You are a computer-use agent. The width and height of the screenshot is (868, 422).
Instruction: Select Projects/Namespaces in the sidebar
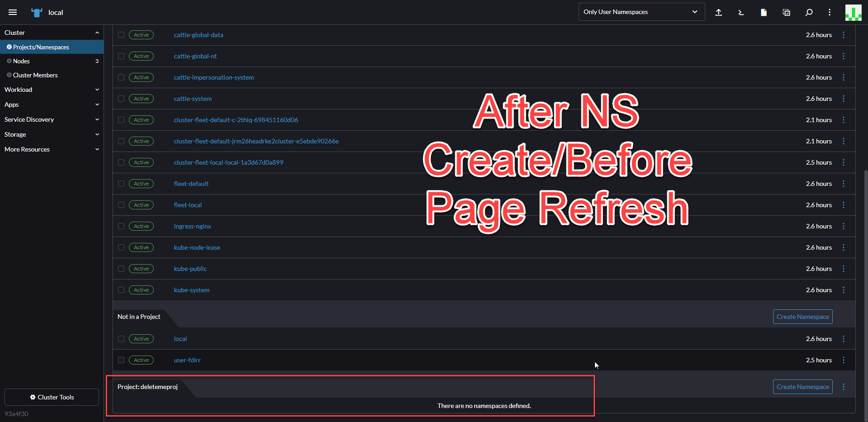41,47
